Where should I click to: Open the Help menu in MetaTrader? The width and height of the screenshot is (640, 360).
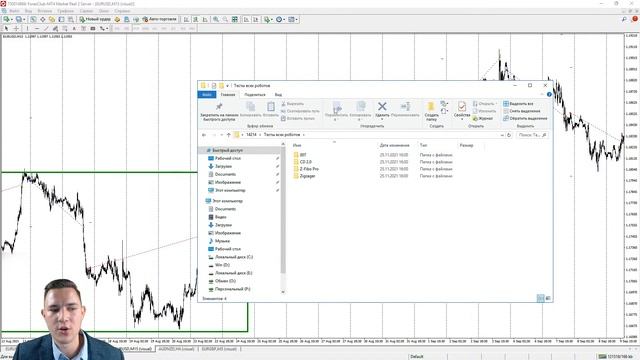pos(122,11)
